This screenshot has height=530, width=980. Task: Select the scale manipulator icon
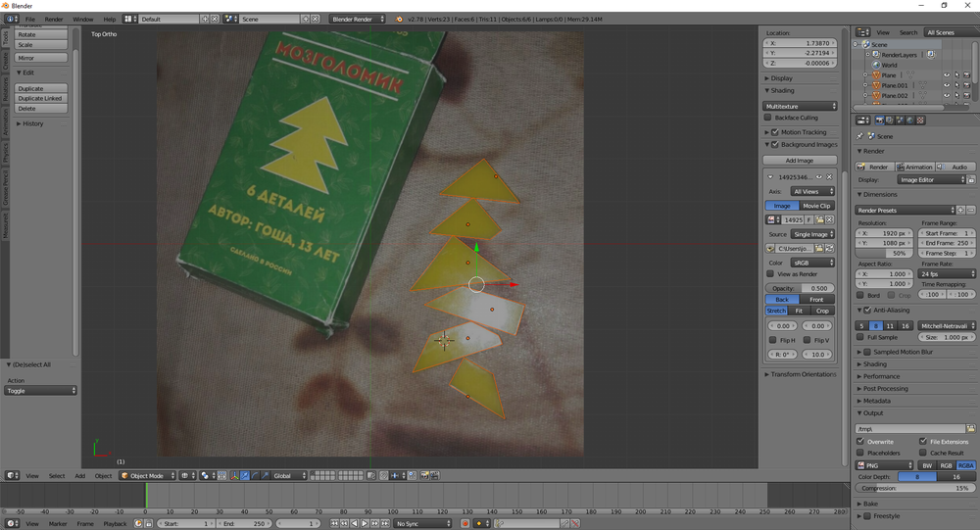click(x=266, y=475)
